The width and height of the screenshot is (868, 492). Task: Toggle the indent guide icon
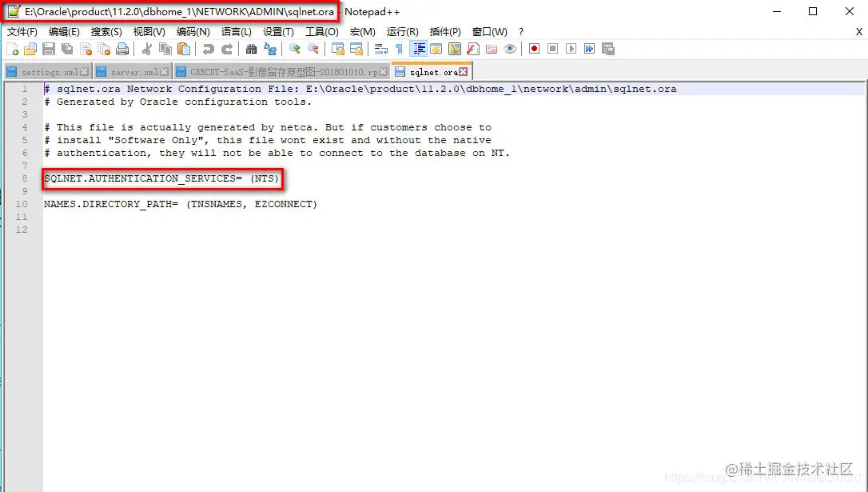point(419,50)
